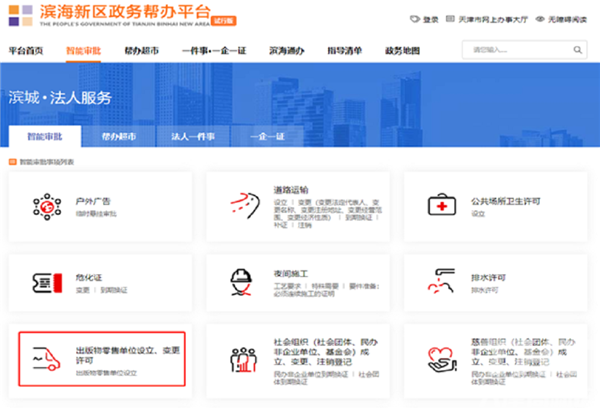600x409 pixels.
Task: Click 出版物零售单位设立 sub-link
Action: (x=106, y=373)
